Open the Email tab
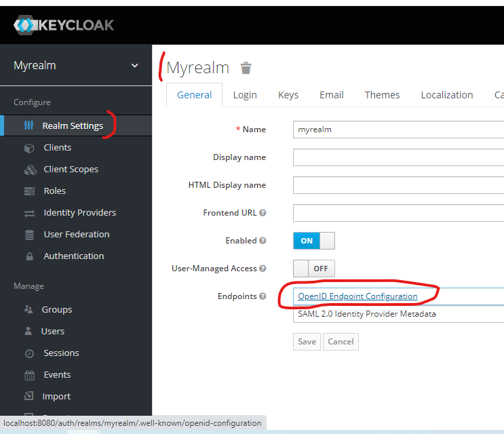The width and height of the screenshot is (504, 434). 332,95
